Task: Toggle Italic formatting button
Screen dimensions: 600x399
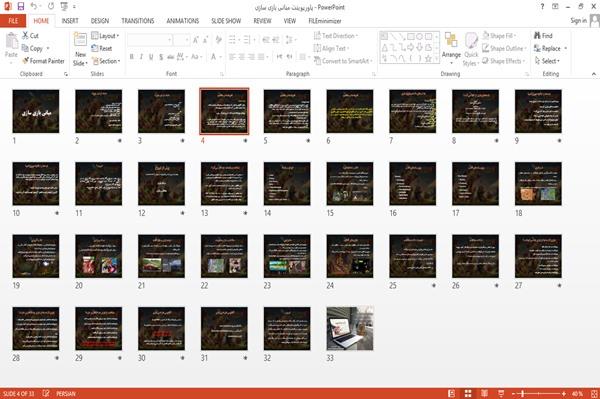Action: click(x=141, y=57)
